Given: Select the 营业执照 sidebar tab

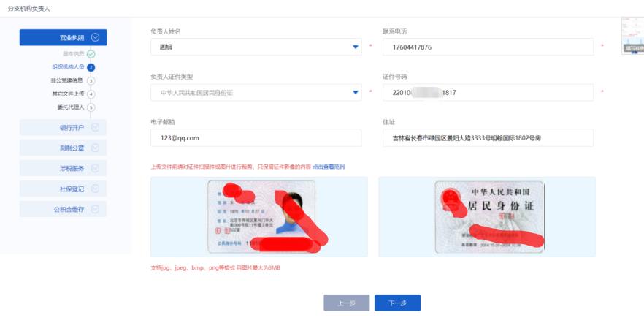Looking at the screenshot, I should (63, 37).
